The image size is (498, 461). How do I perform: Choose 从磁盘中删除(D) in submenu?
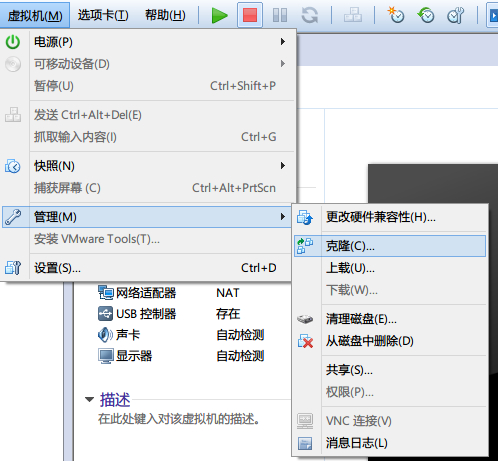coord(390,341)
